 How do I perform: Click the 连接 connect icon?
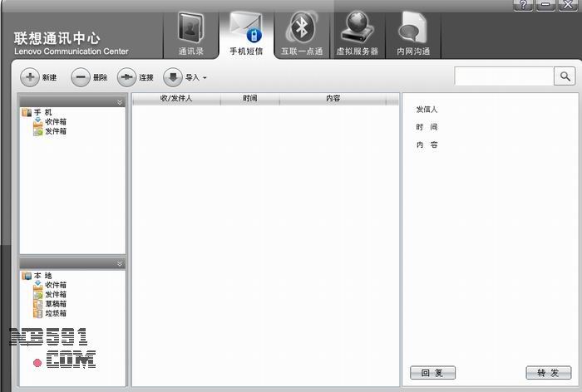pyautogui.click(x=126, y=77)
